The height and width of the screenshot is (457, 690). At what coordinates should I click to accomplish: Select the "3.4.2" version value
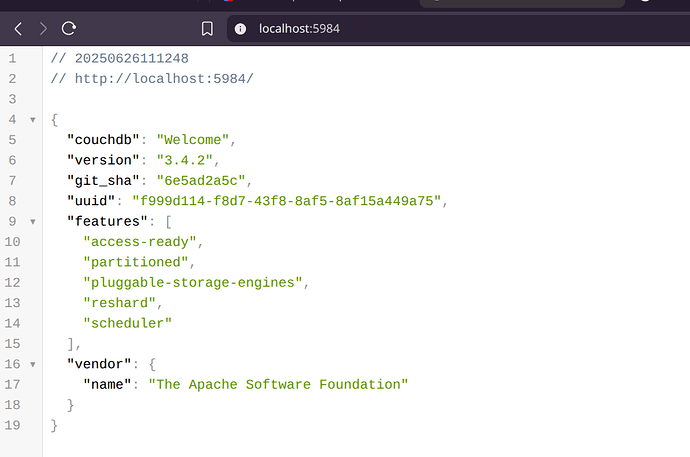(184, 160)
